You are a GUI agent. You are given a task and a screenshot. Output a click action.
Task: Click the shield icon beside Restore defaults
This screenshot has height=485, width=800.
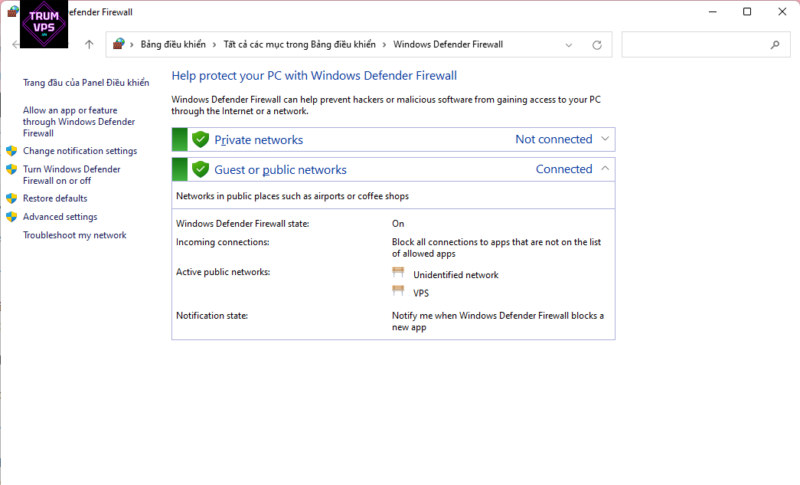[12, 198]
